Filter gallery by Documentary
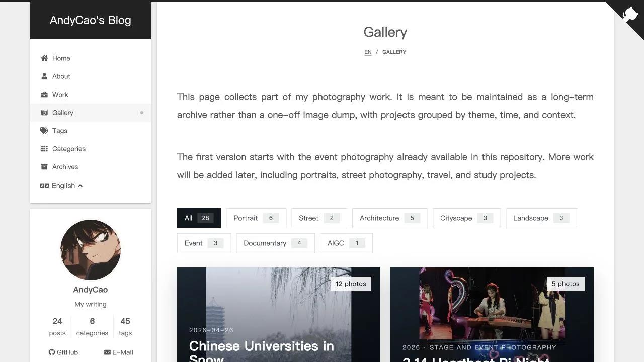This screenshot has width=644, height=362. coord(275,243)
